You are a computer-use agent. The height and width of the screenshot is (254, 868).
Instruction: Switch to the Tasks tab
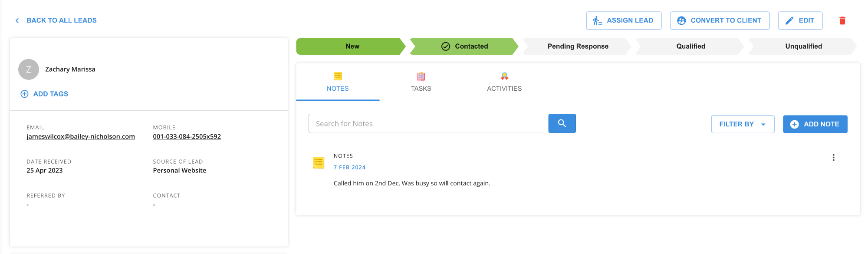421,82
